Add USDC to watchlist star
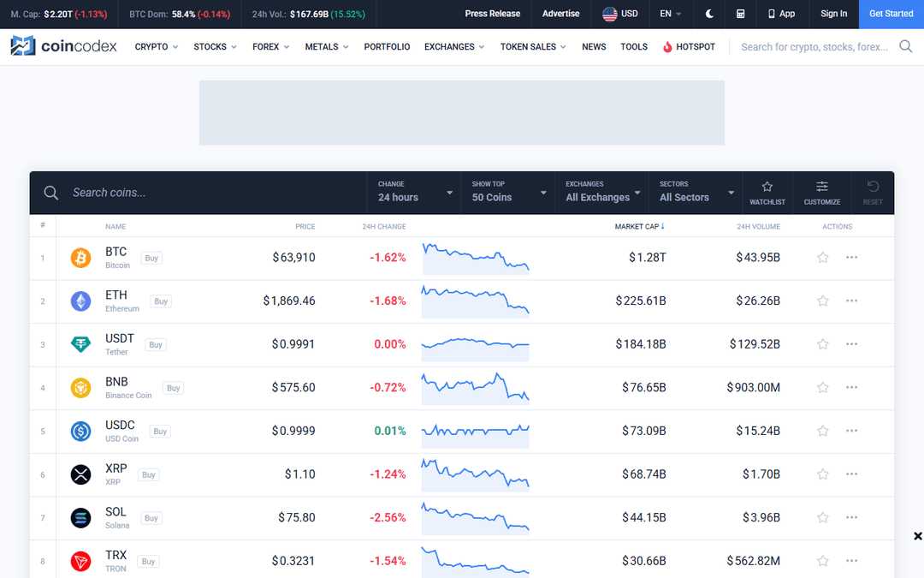The image size is (924, 578). [x=823, y=431]
